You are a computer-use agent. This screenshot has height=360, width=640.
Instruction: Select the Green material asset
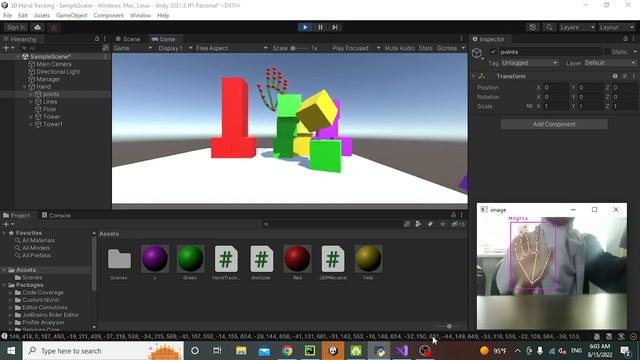pyautogui.click(x=190, y=262)
